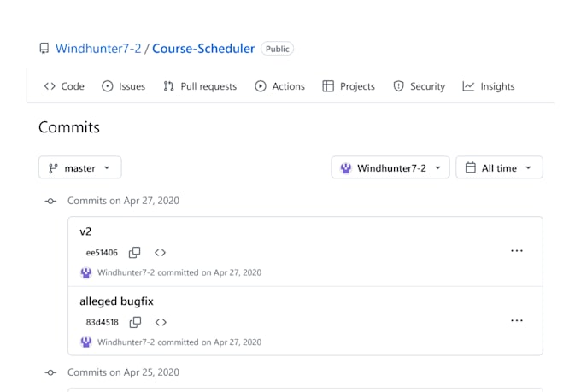View the Insights tab
This screenshot has width=581, height=392.
pos(489,86)
